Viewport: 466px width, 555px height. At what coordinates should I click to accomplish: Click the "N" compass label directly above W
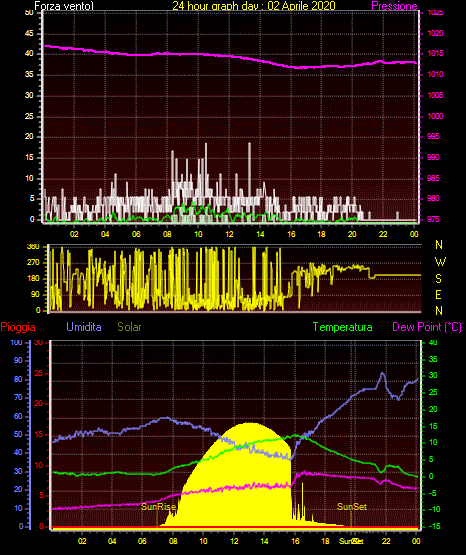click(x=439, y=245)
